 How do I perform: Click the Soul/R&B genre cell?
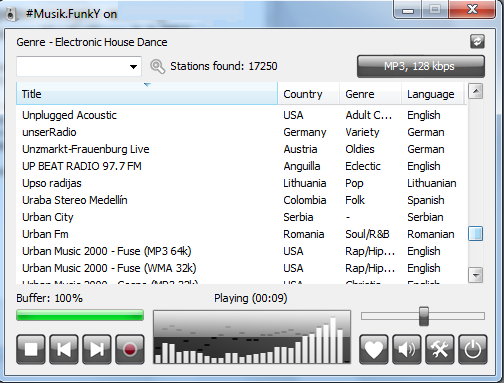(x=367, y=234)
